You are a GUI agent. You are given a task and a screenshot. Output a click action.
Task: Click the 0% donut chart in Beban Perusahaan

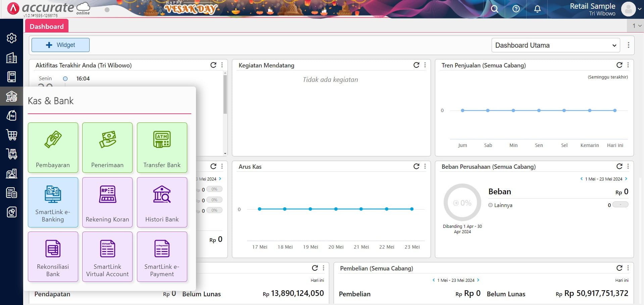(x=462, y=203)
